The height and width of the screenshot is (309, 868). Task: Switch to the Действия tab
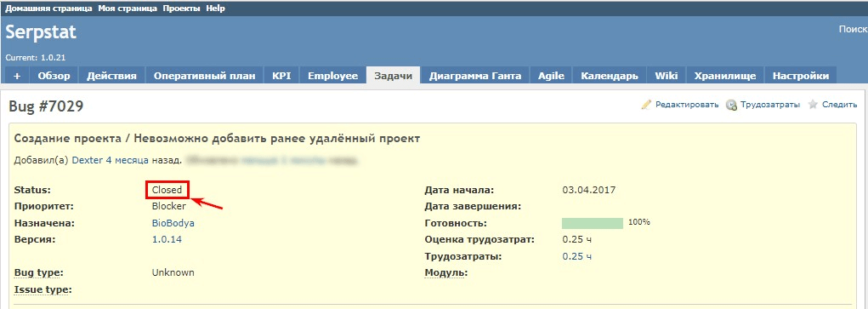coord(111,76)
